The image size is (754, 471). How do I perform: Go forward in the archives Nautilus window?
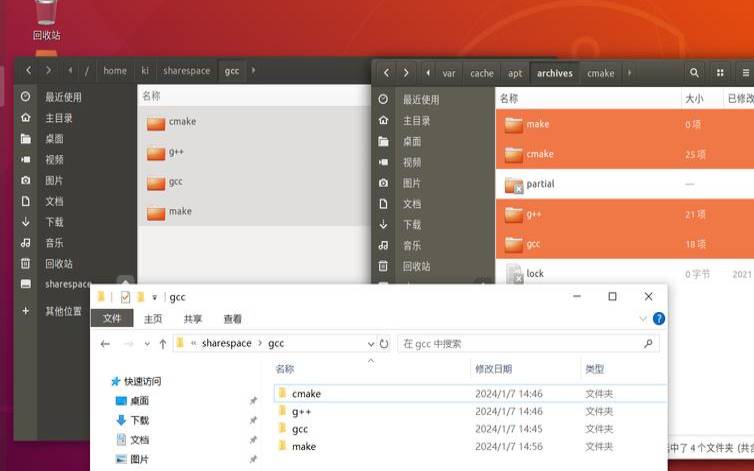tap(406, 73)
